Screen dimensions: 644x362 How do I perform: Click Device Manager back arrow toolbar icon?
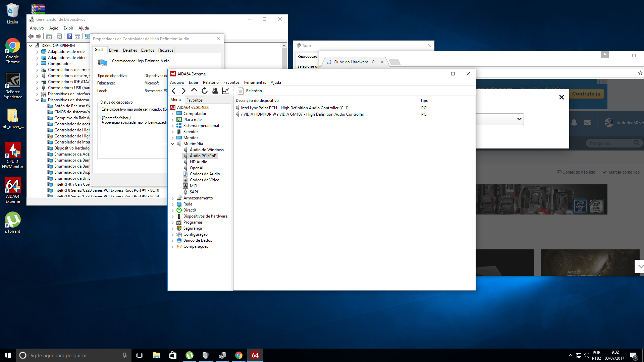pyautogui.click(x=31, y=36)
